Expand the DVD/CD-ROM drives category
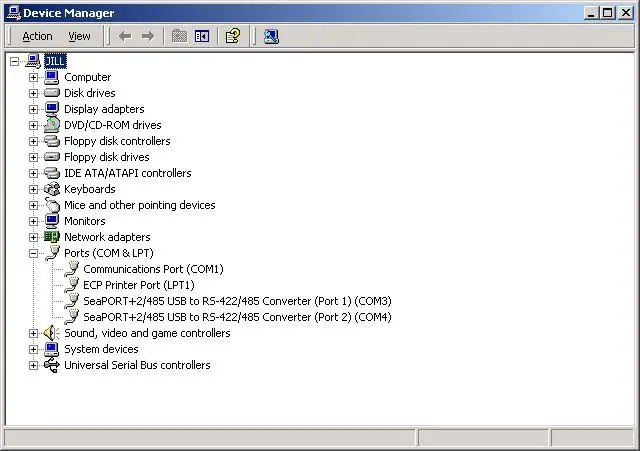Viewport: 640px width, 451px height. coord(33,125)
